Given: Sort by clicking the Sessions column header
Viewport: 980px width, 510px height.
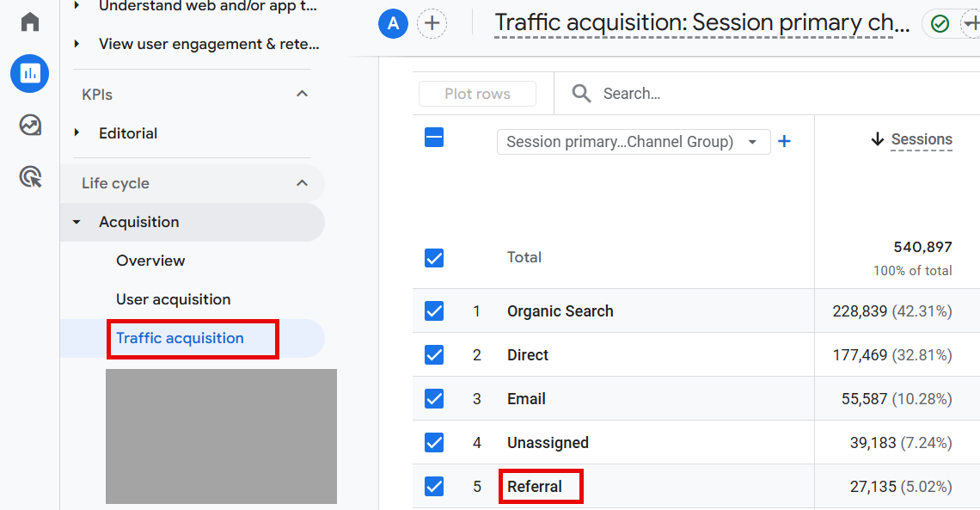Looking at the screenshot, I should [922, 139].
